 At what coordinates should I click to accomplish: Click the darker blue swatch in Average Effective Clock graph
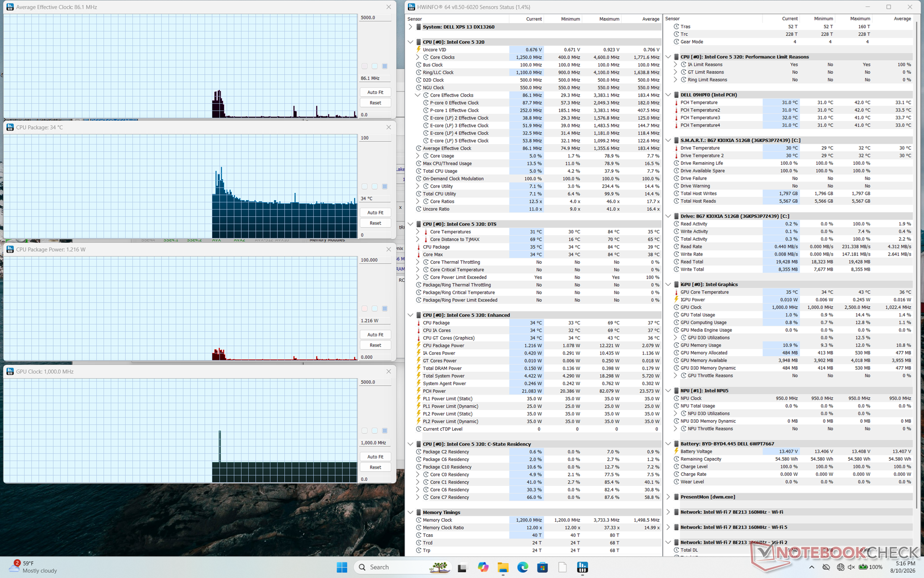385,66
